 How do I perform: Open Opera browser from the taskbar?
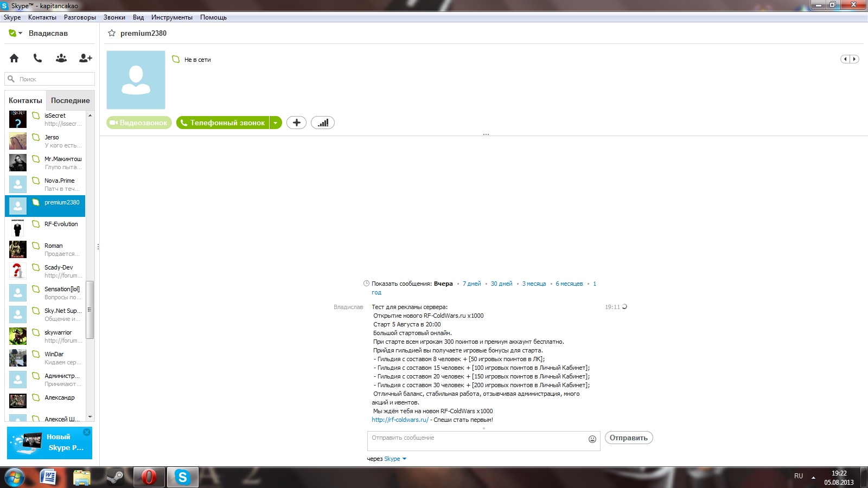149,477
